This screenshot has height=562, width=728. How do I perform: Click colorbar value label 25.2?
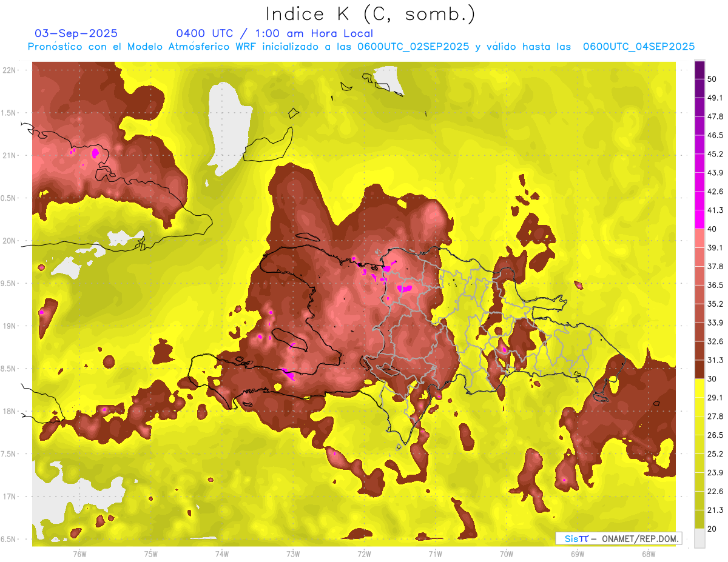coord(715,453)
